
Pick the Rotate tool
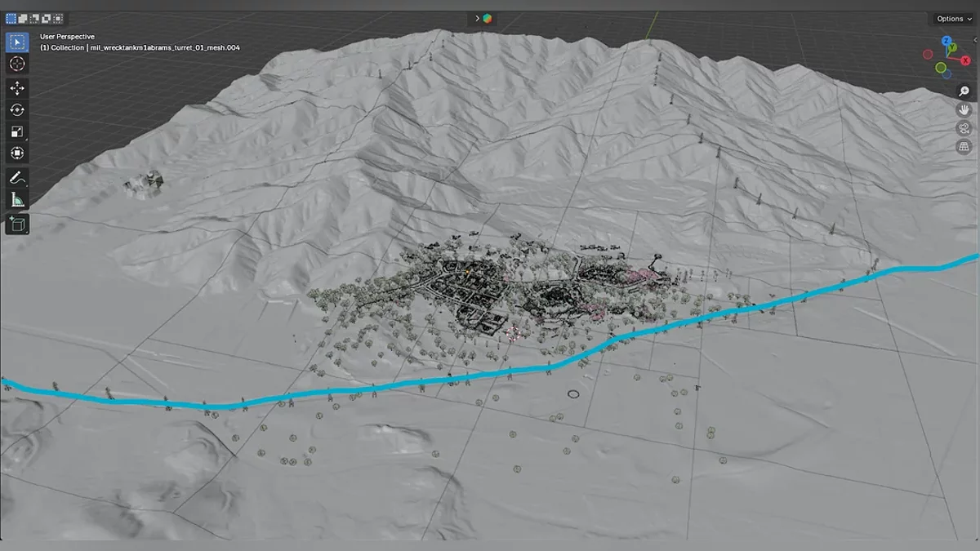17,109
